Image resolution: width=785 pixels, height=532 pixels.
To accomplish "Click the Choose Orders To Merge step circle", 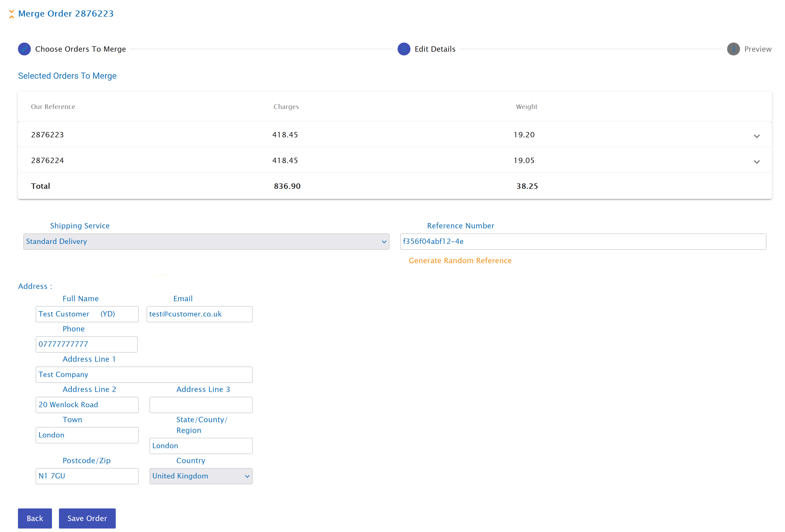I will 24,49.
